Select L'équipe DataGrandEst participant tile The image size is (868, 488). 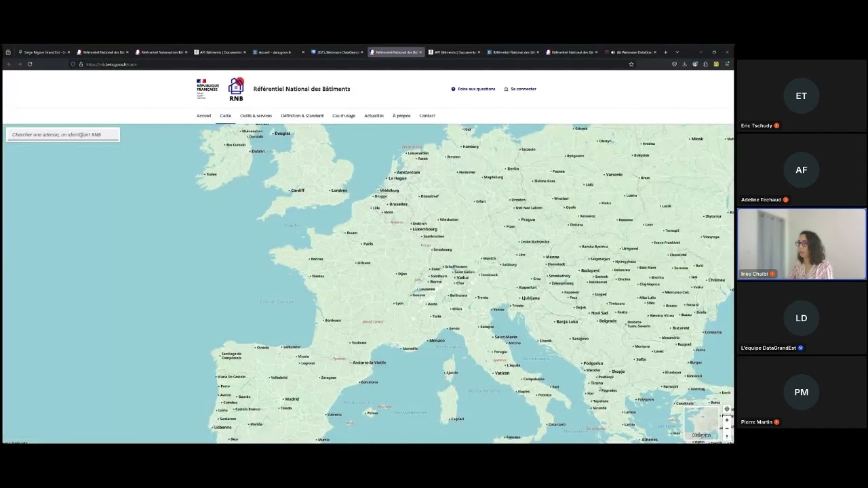coord(802,319)
